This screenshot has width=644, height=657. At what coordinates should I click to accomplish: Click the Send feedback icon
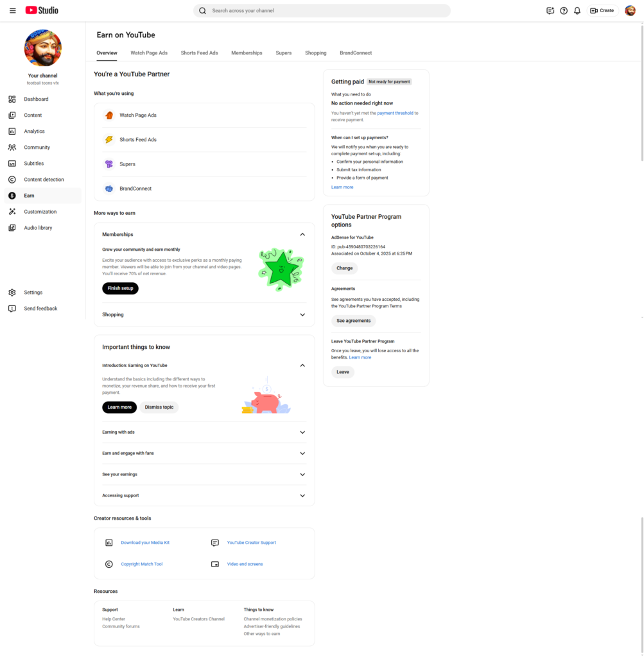click(12, 309)
